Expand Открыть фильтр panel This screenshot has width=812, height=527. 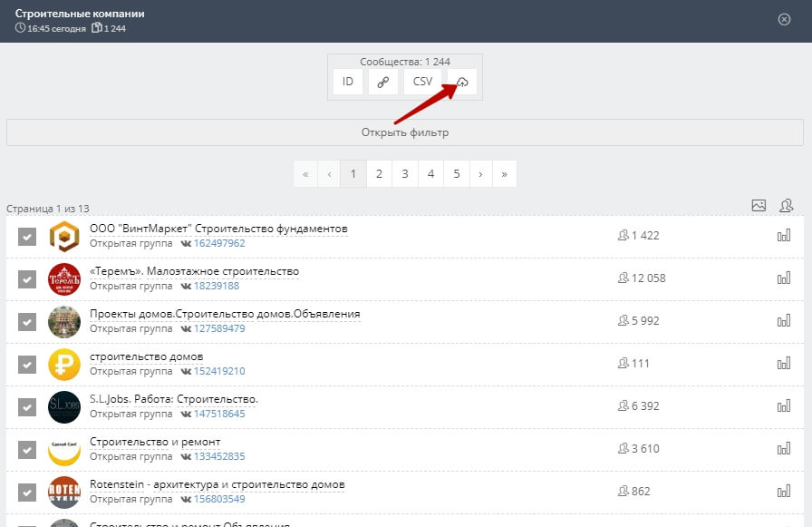click(x=406, y=132)
